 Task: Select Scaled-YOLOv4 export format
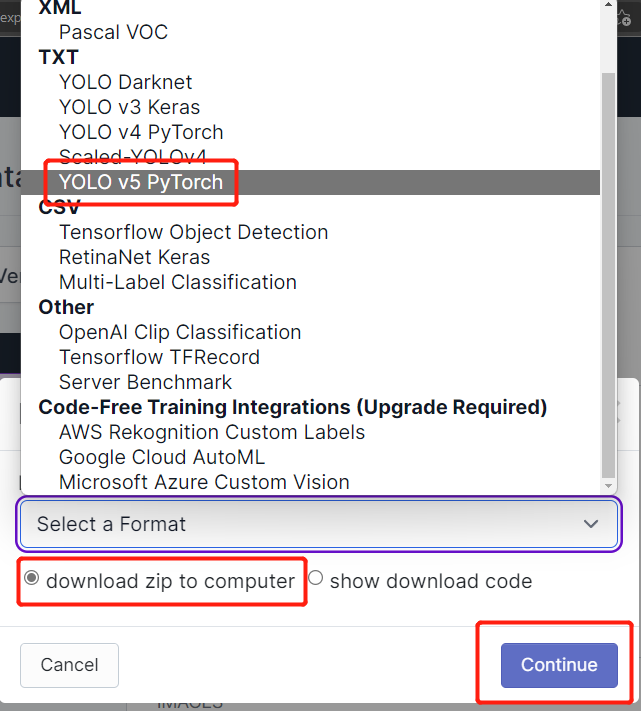[x=132, y=157]
